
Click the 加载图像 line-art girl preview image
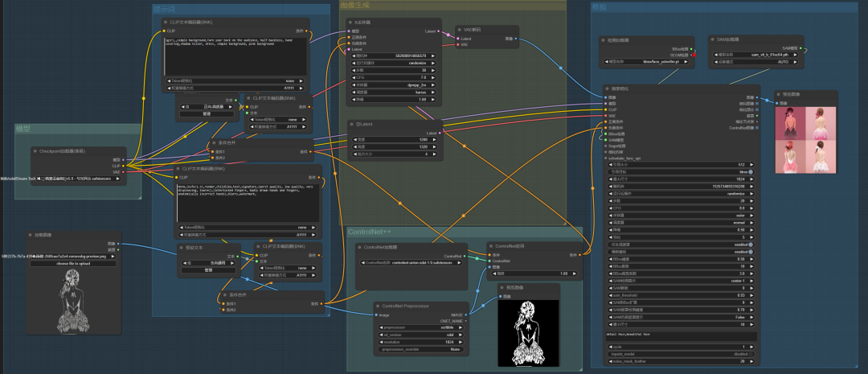(73, 302)
